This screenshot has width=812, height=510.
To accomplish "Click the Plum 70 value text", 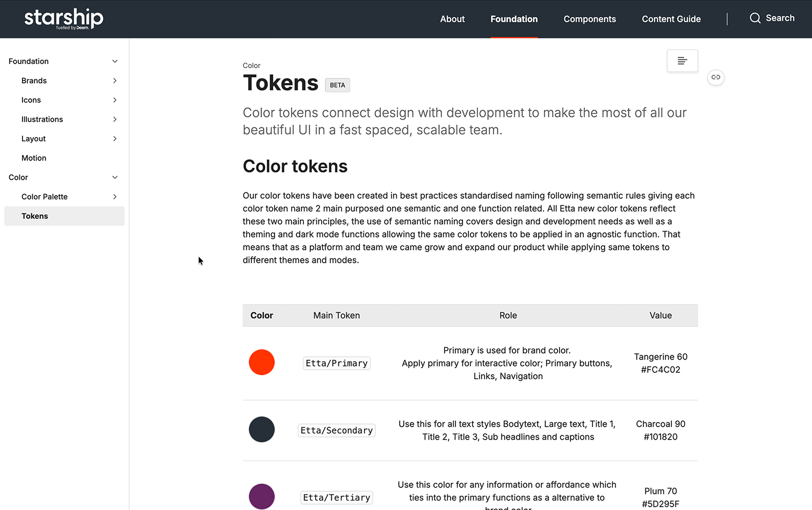I will click(x=661, y=491).
